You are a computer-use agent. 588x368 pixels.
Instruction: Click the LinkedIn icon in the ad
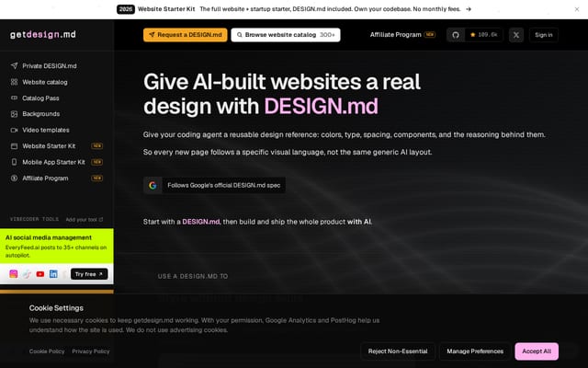53,274
